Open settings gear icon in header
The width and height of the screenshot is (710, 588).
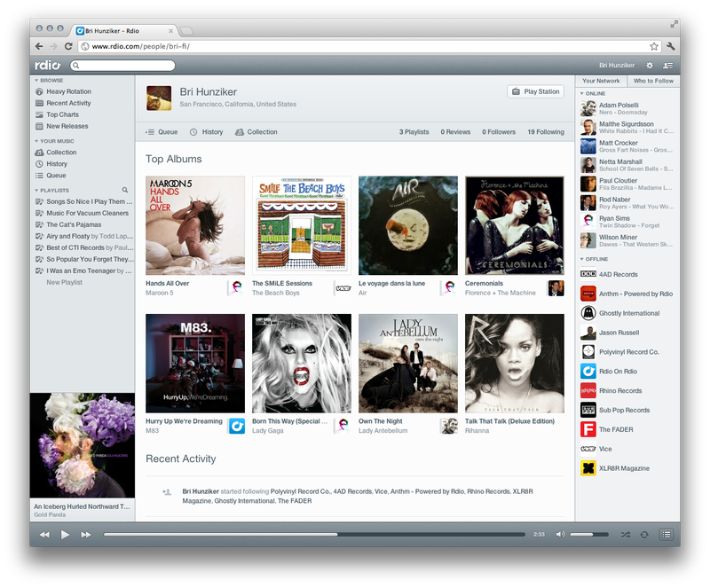(650, 65)
